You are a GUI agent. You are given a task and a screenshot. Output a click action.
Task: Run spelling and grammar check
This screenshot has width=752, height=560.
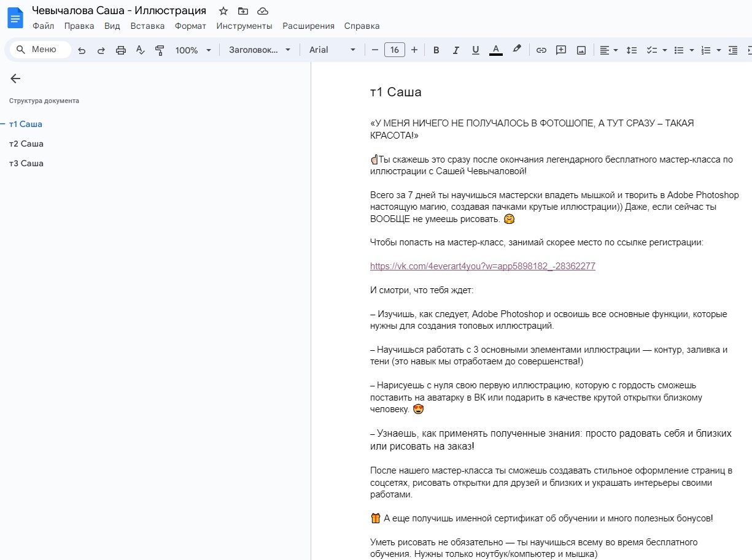pos(141,50)
